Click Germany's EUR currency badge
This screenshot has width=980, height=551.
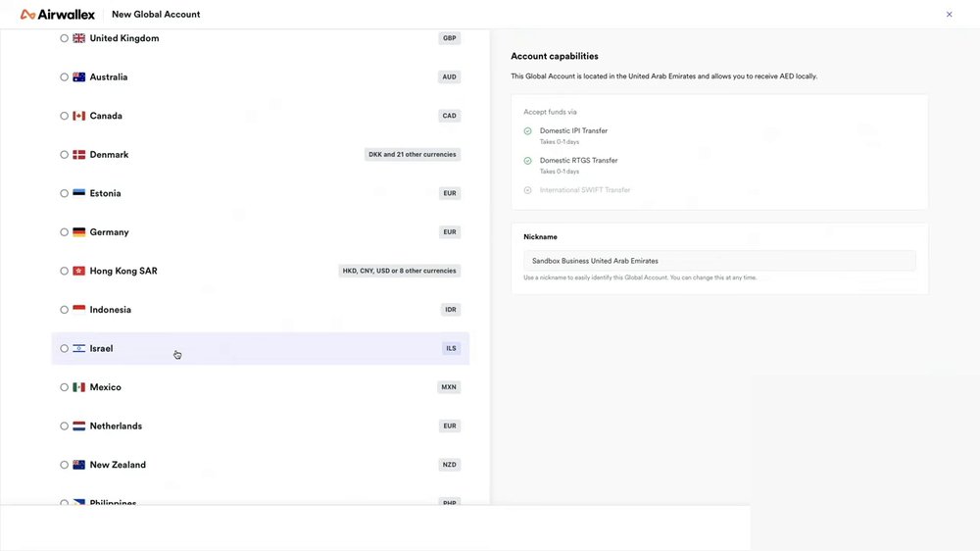pyautogui.click(x=450, y=232)
